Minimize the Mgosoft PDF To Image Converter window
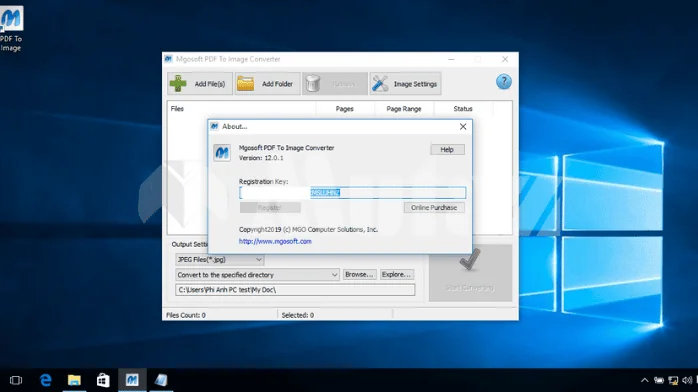The image size is (698, 392). pyautogui.click(x=451, y=59)
